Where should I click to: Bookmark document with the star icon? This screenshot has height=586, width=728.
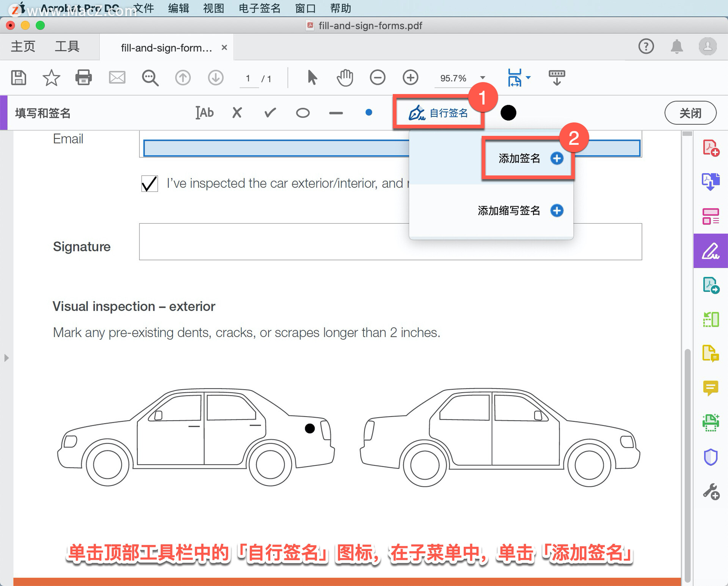coord(51,78)
